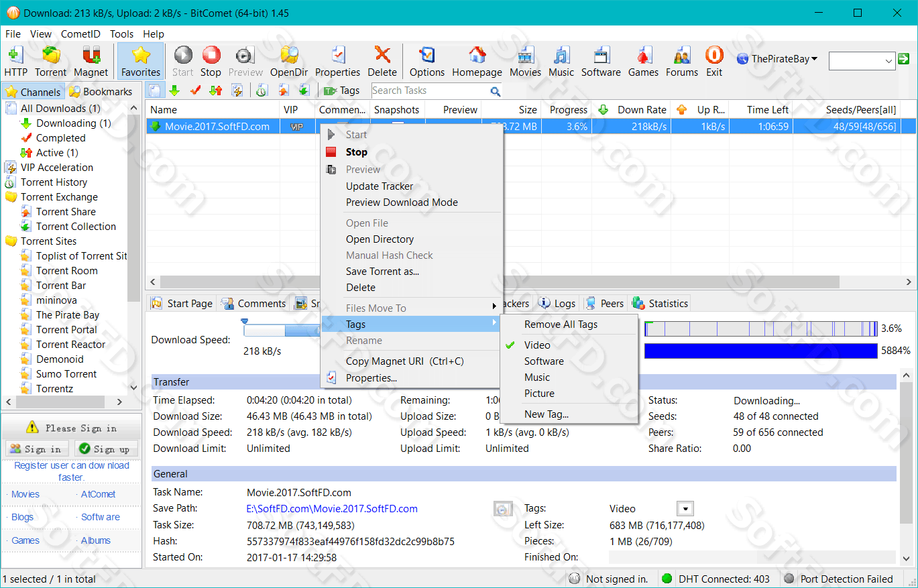The image size is (918, 588).
Task: Open Software toolbar icon
Action: pos(601,61)
